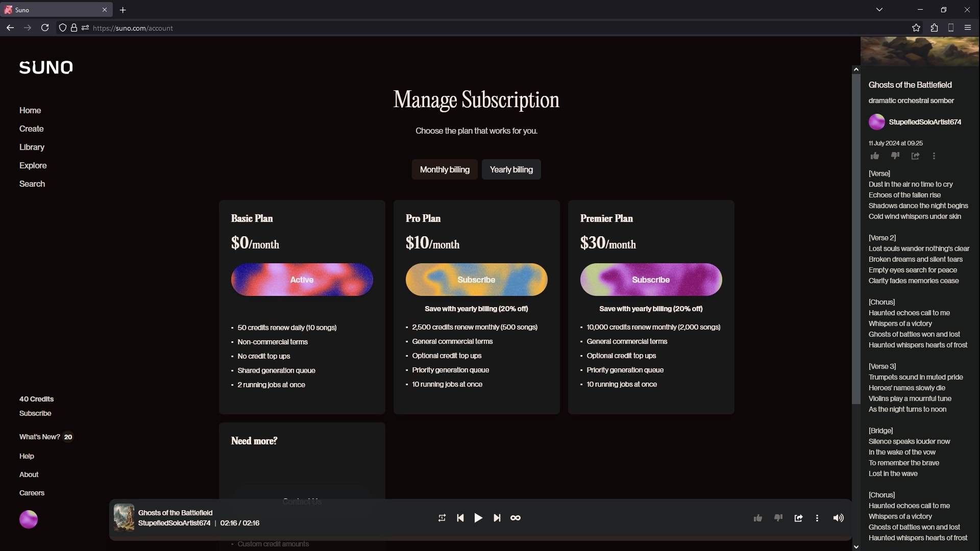980x551 pixels.
Task: Subscribe to the Premier Plan
Action: [x=651, y=280]
